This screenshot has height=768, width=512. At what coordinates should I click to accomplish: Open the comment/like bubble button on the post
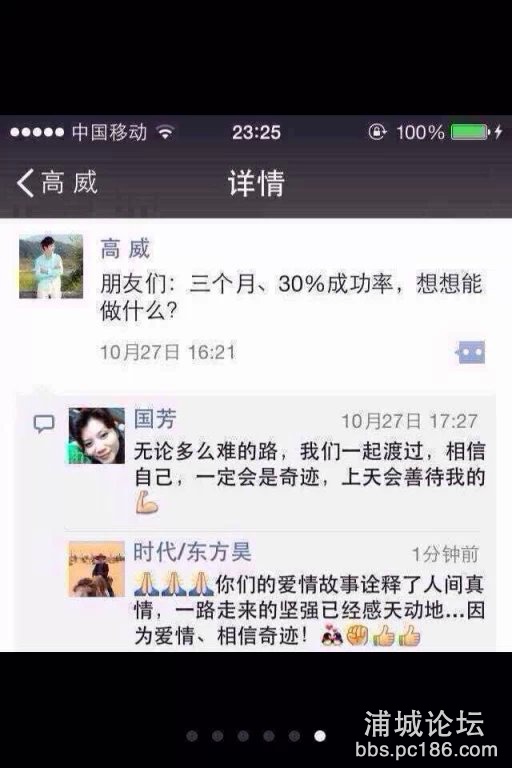coord(470,352)
